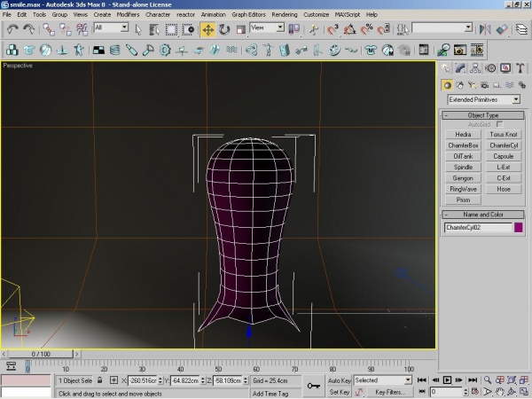Viewport: 532px width, 399px height.
Task: Open the reactor menu
Action: [185, 14]
